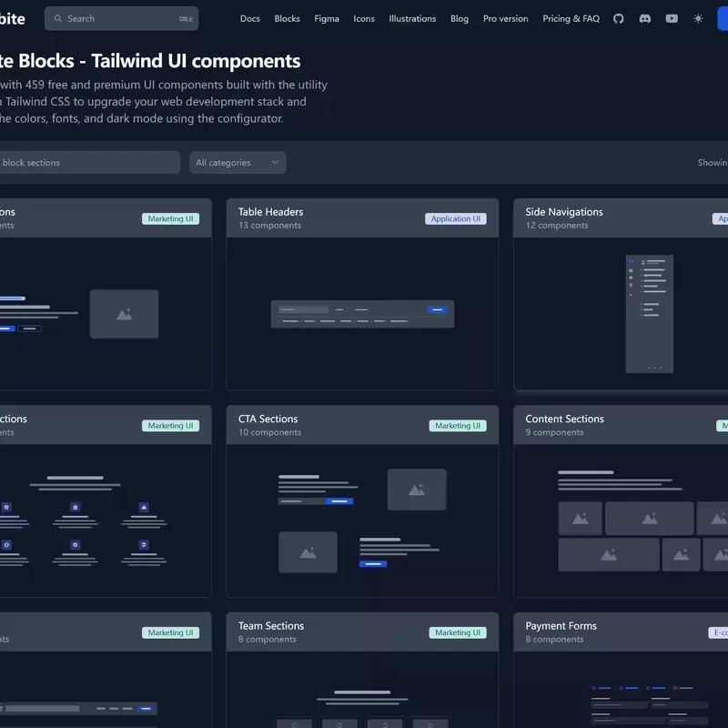Click the '13 components' text under Table Headers
728x728 pixels.
tap(269, 225)
